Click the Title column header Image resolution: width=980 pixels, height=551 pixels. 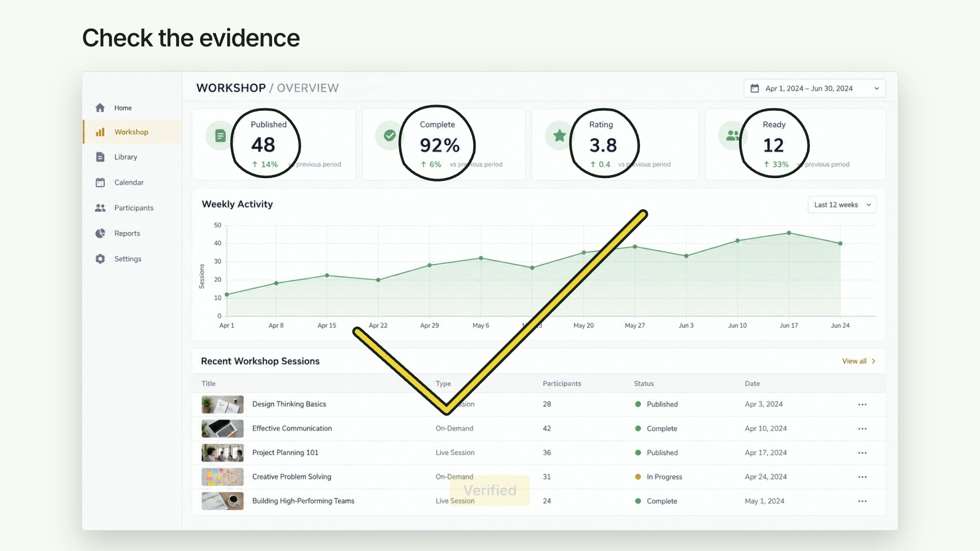point(208,384)
